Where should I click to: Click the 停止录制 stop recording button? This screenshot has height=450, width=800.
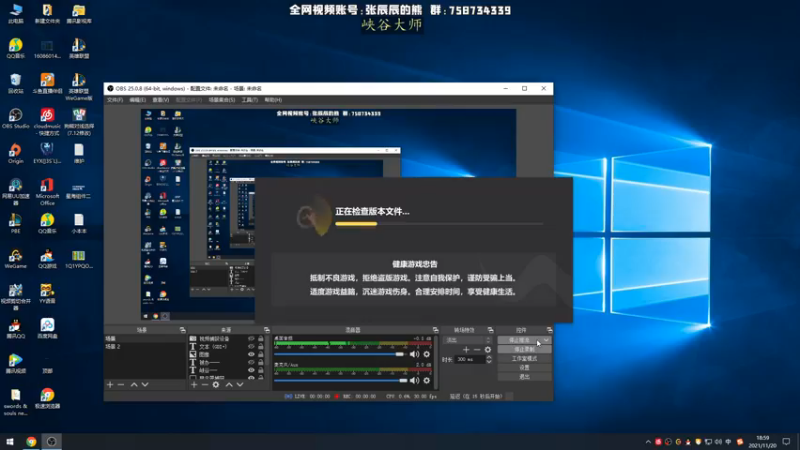pyautogui.click(x=524, y=349)
